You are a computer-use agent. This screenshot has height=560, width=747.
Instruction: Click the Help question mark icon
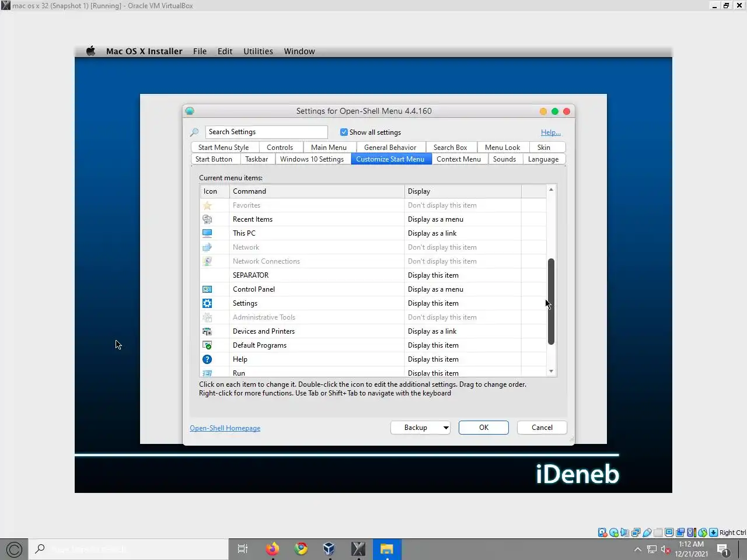click(207, 359)
